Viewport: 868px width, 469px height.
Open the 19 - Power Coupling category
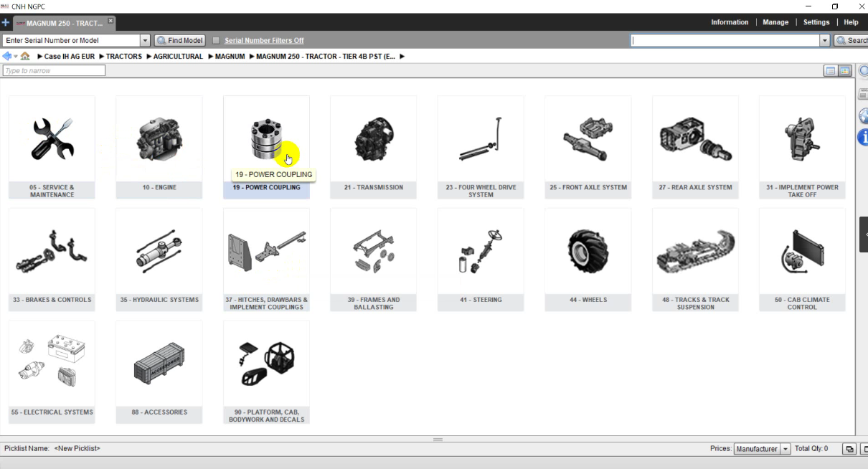(x=266, y=147)
